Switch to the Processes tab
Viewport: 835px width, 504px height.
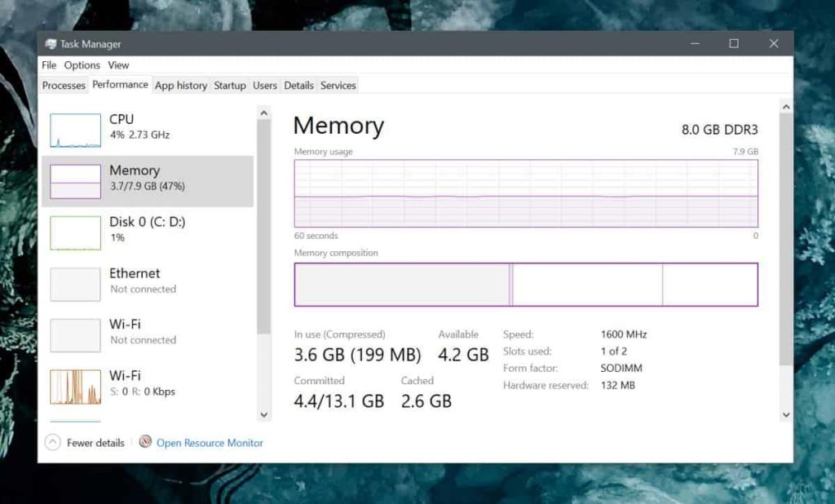(63, 85)
